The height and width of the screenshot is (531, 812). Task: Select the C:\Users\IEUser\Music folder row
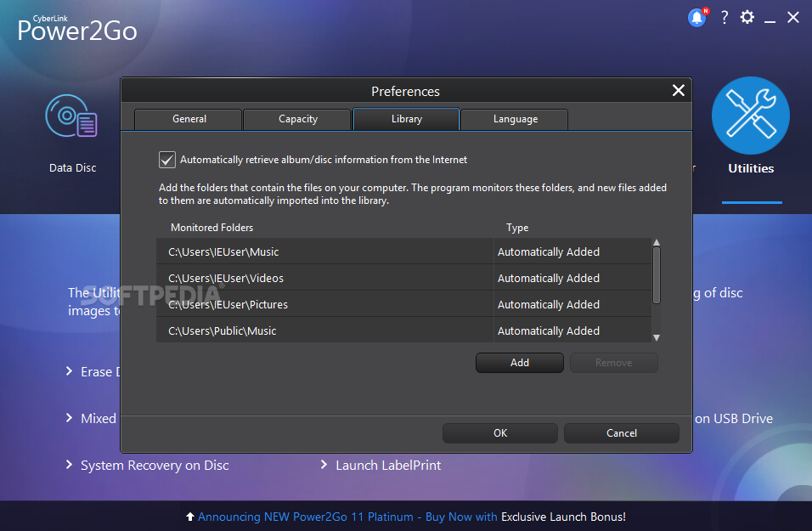tap(404, 251)
